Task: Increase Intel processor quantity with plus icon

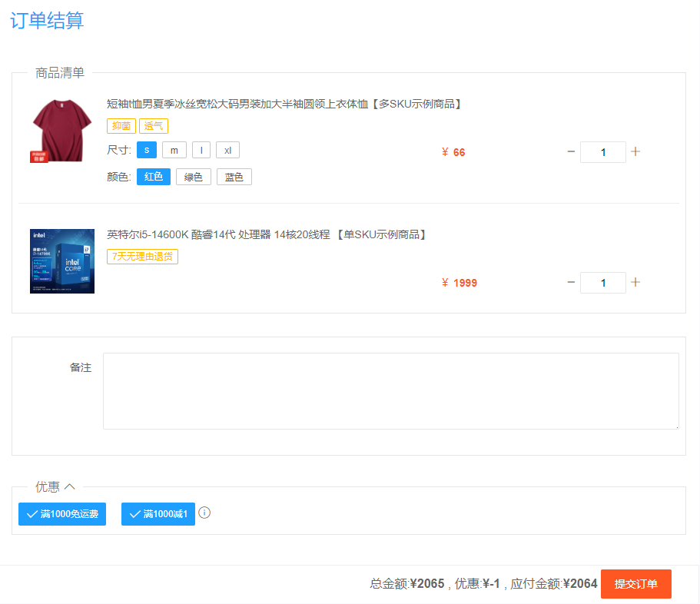Action: [x=635, y=283]
